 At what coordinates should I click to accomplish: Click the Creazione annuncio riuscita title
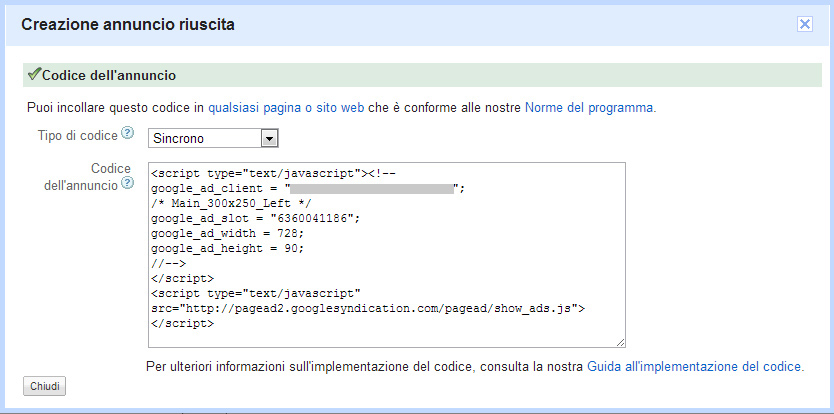tap(128, 24)
